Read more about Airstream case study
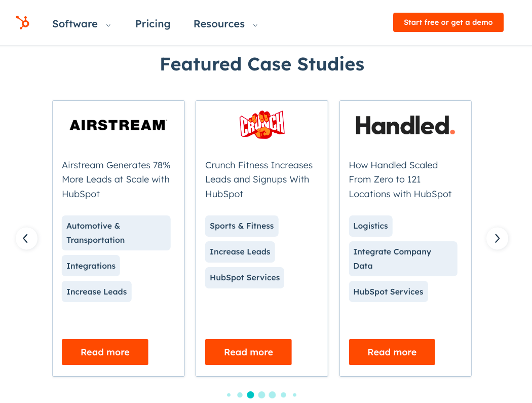Image resolution: width=532 pixels, height=403 pixels. [105, 352]
